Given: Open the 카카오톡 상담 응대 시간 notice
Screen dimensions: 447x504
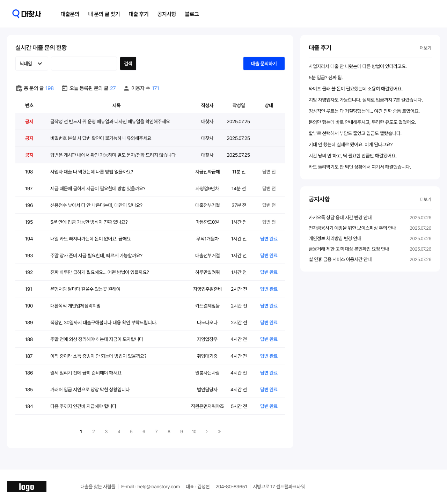Looking at the screenshot, I should [340, 217].
